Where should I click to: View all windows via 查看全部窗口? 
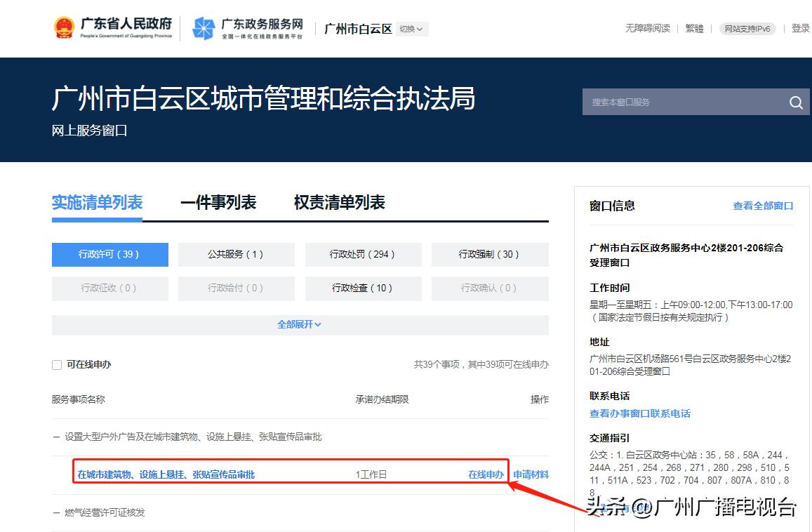coord(764,206)
